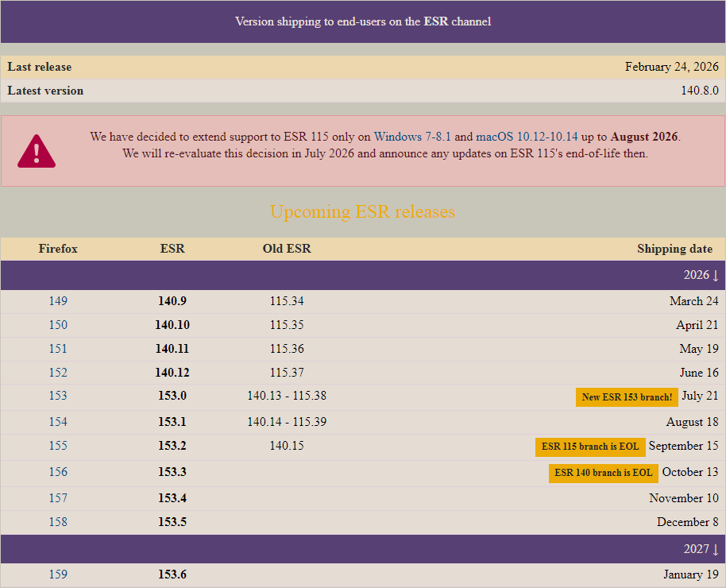Open Firefox 156 release link
This screenshot has width=726, height=588.
(58, 472)
